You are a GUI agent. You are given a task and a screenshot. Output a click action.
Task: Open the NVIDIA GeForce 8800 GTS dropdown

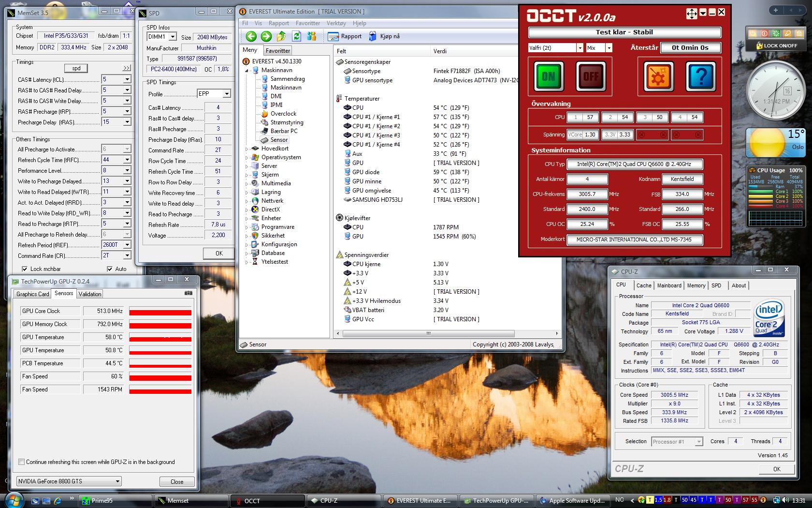[69, 481]
